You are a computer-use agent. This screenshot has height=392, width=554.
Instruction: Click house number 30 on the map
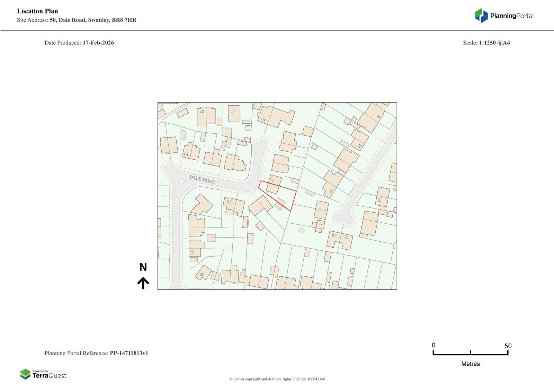(202, 275)
